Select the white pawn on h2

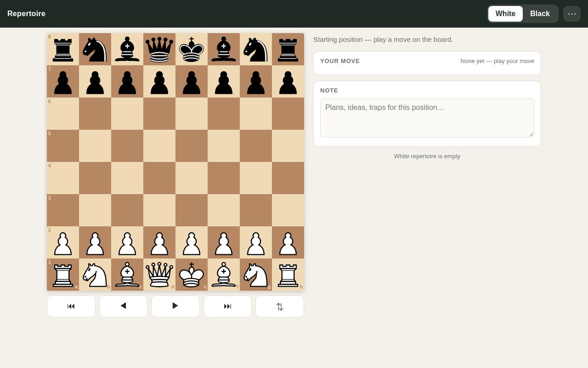coord(288,242)
